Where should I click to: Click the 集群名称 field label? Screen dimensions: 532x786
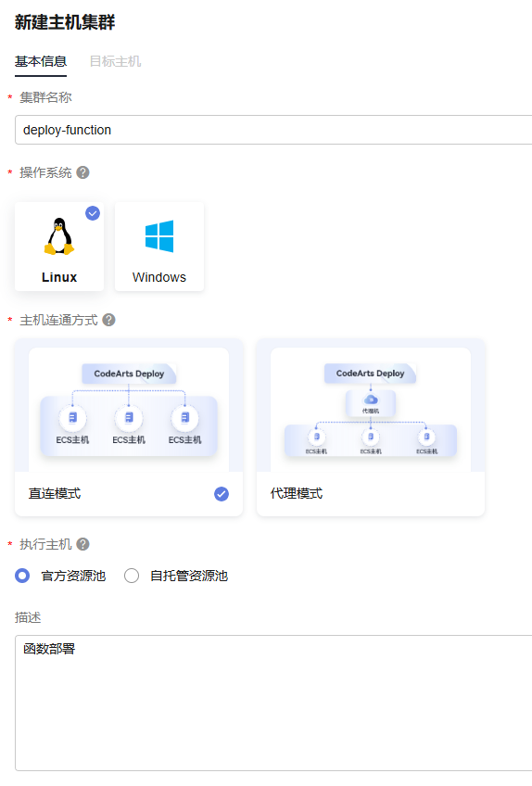pos(45,97)
